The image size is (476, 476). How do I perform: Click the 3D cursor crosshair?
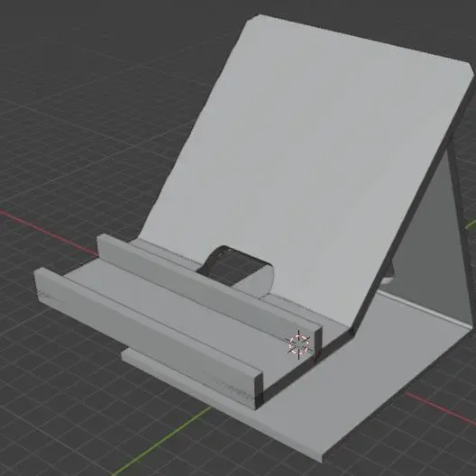pos(299,344)
